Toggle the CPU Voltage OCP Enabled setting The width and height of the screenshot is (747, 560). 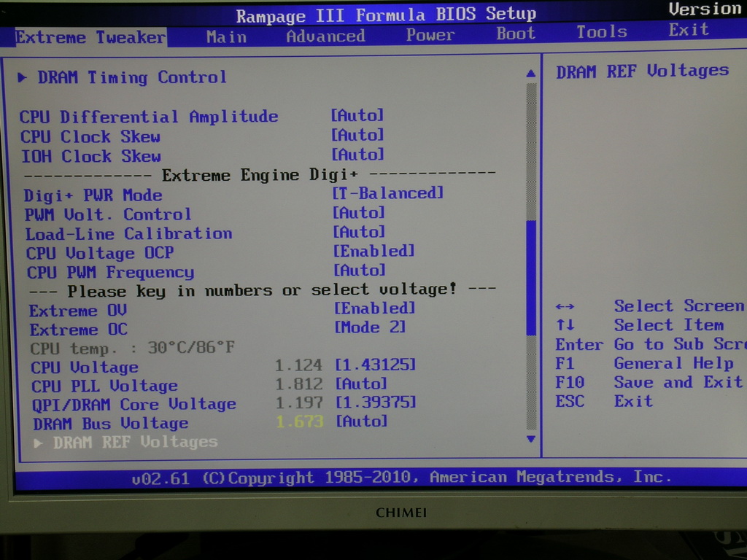coord(374,251)
